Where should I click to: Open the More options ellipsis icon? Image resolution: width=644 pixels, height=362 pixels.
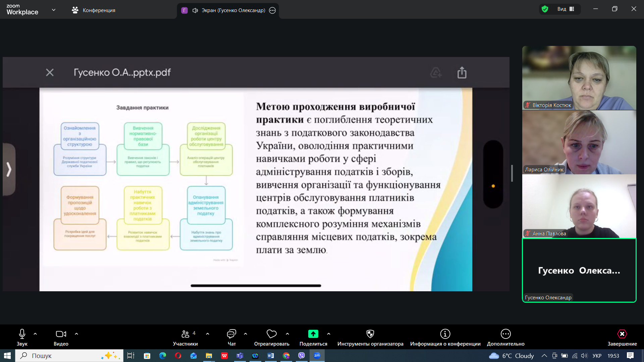tap(505, 334)
